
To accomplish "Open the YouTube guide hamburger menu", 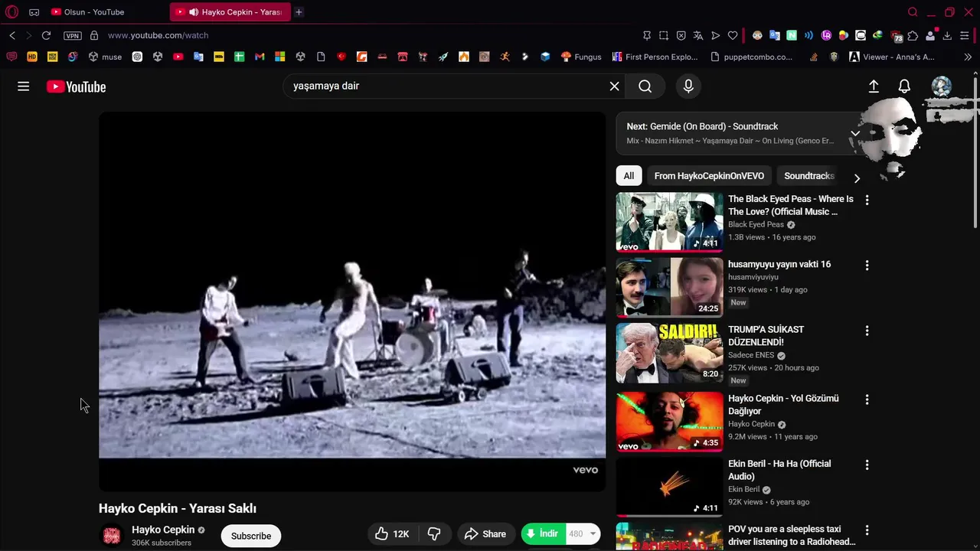I will (x=24, y=86).
